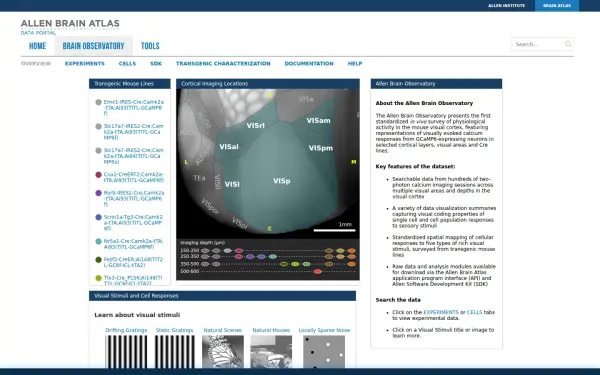
Task: Click the Locally Sparse Noise thumbnail
Action: click(324, 352)
